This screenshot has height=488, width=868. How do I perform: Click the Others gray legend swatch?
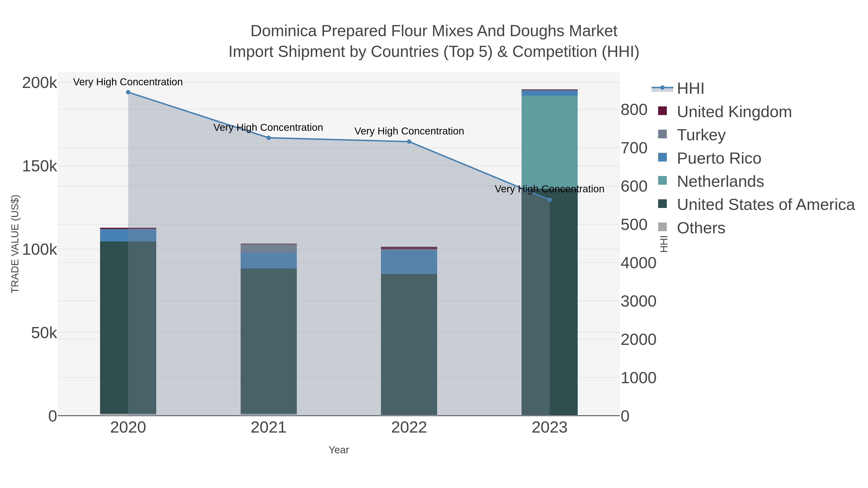tap(663, 227)
